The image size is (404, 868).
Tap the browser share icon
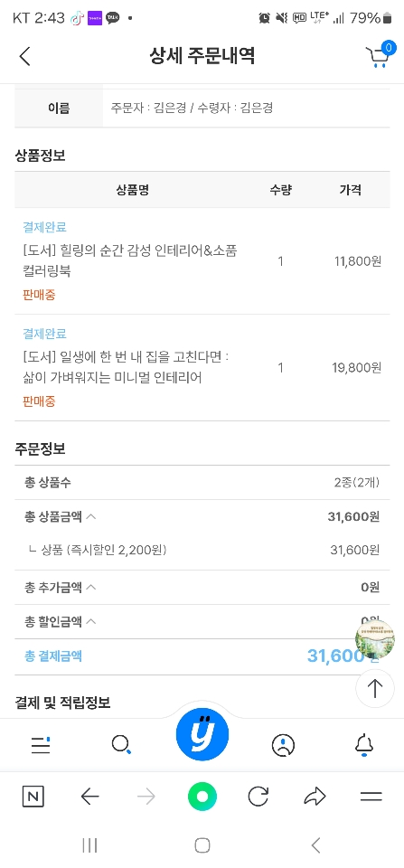tap(315, 797)
